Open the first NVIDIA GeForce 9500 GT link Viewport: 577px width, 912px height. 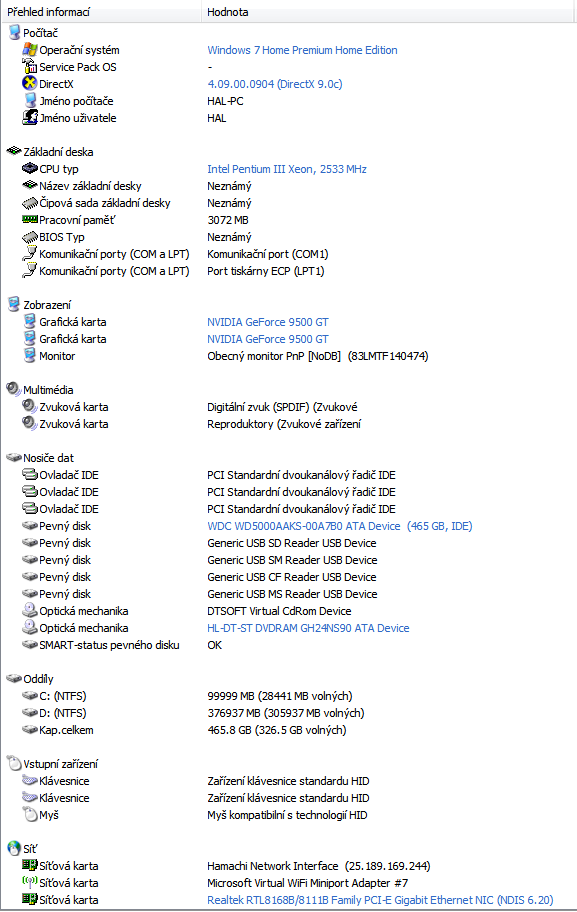coord(268,322)
